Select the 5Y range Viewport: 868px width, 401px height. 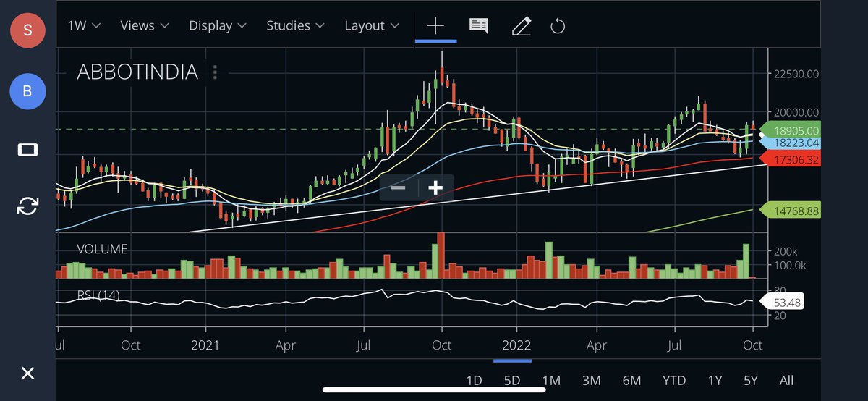[750, 380]
